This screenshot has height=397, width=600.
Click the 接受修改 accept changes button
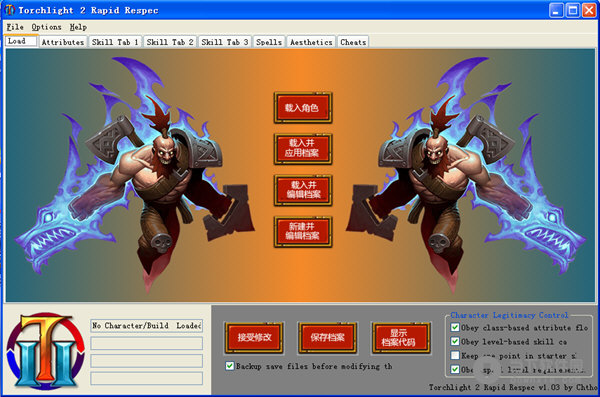click(x=254, y=337)
